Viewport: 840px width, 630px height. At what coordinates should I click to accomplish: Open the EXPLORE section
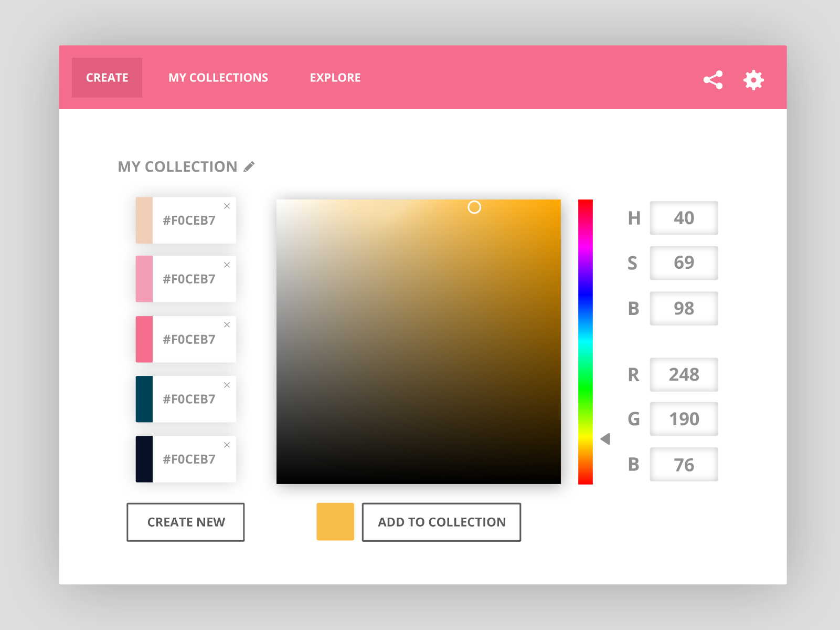click(x=335, y=77)
